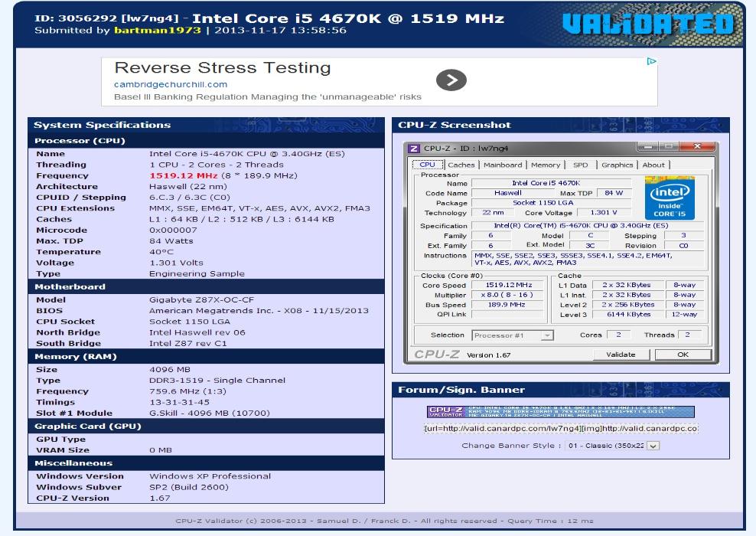Click the DDR3-1519 Single Channel text
The height and width of the screenshot is (536, 756).
pyautogui.click(x=217, y=380)
